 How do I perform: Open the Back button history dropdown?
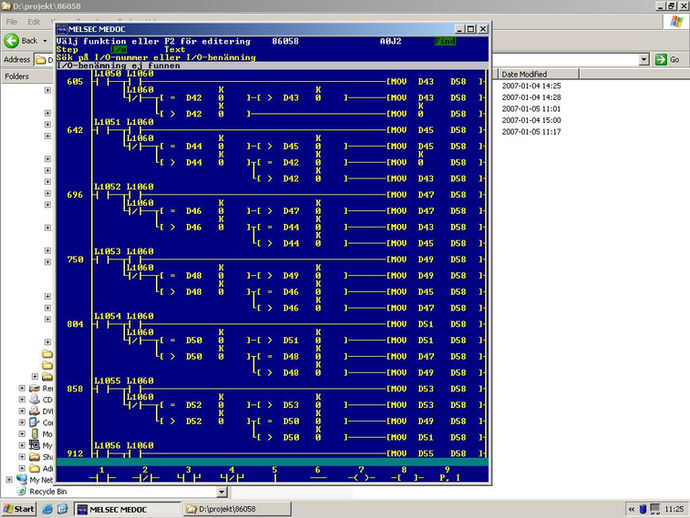(45, 41)
